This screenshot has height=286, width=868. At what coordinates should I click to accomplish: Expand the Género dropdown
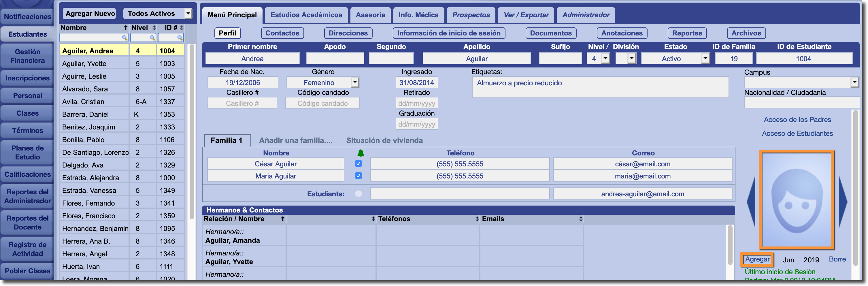point(354,82)
